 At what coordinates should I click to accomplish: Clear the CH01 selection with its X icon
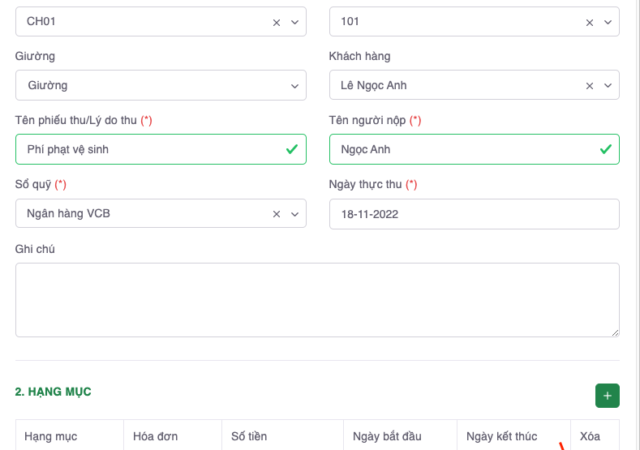pos(277,22)
